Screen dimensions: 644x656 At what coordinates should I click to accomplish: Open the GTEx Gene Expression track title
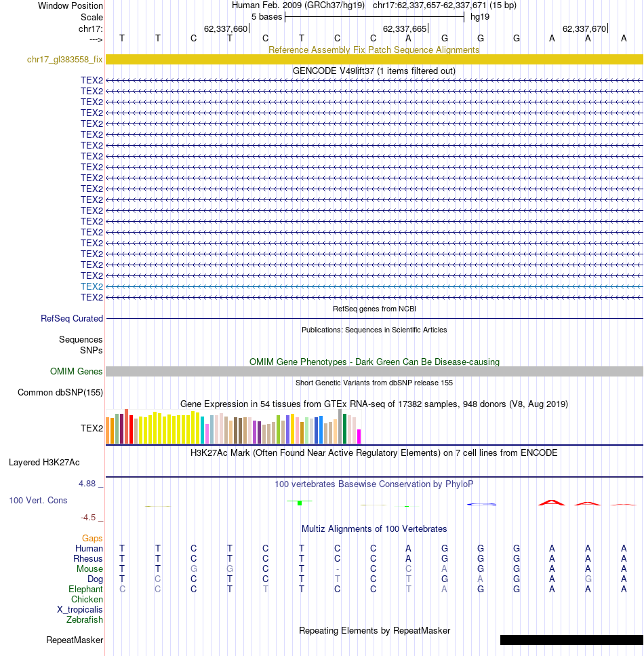374,404
